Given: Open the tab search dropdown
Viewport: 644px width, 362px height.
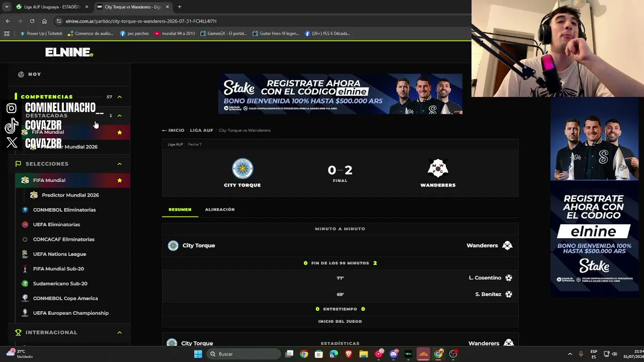Looking at the screenshot, I should tap(7, 7).
